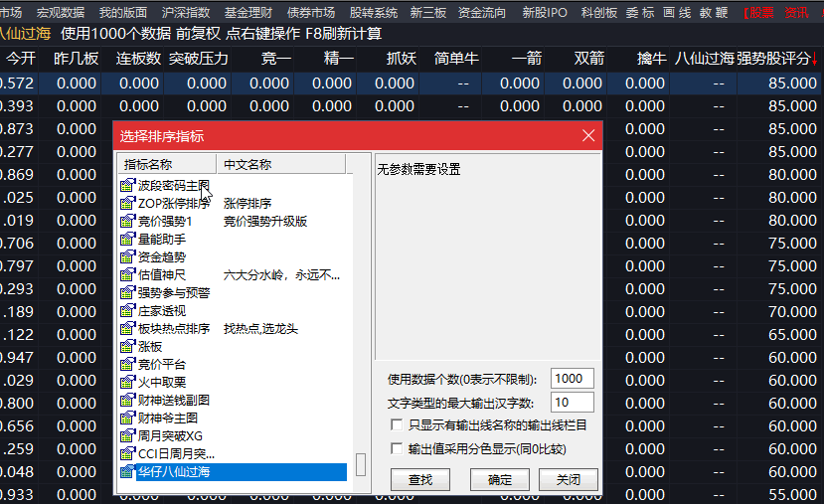Open the 宏观数据 menu

pos(61,12)
